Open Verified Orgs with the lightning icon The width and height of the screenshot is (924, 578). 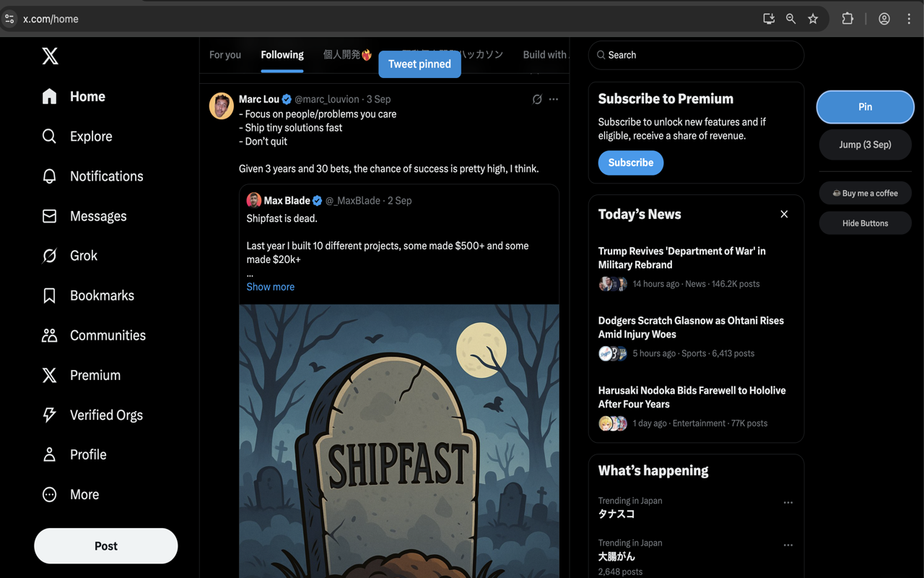[x=49, y=415]
